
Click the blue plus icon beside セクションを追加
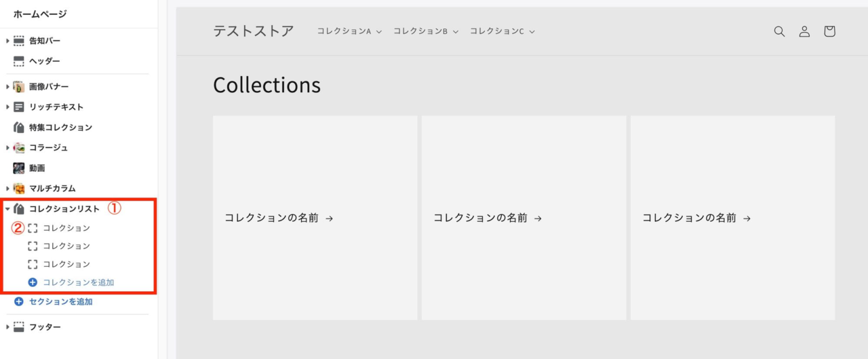click(19, 301)
